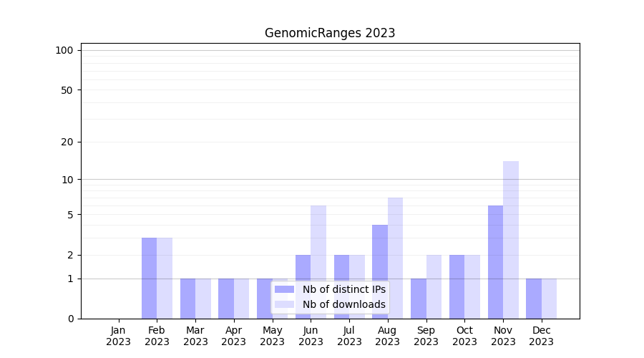Click the February distinct IPs bar

tap(149, 278)
